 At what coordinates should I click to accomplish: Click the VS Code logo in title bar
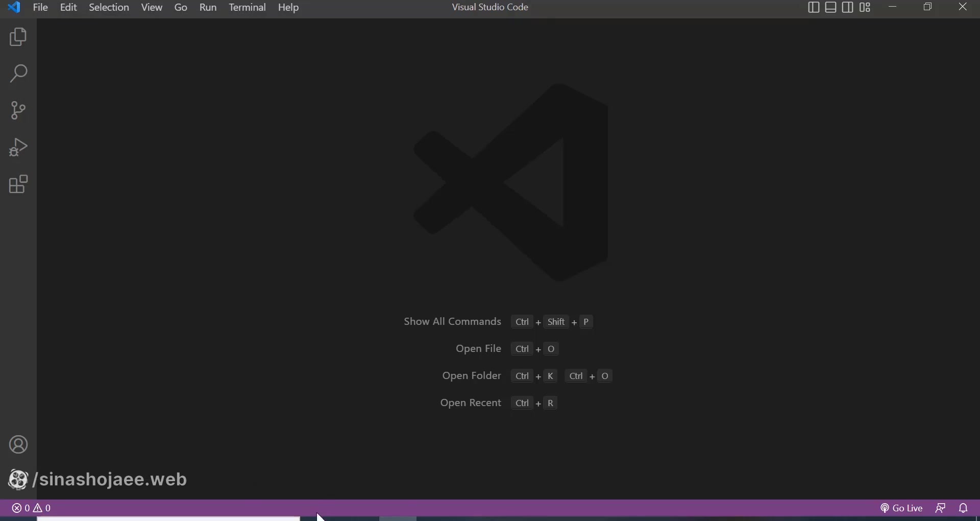pos(14,7)
